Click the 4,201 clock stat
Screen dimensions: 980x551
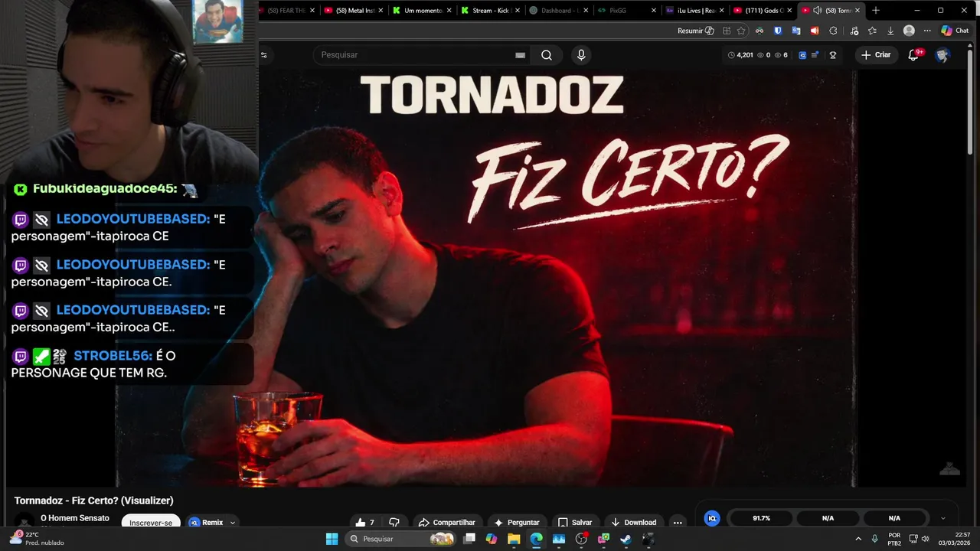pos(740,55)
